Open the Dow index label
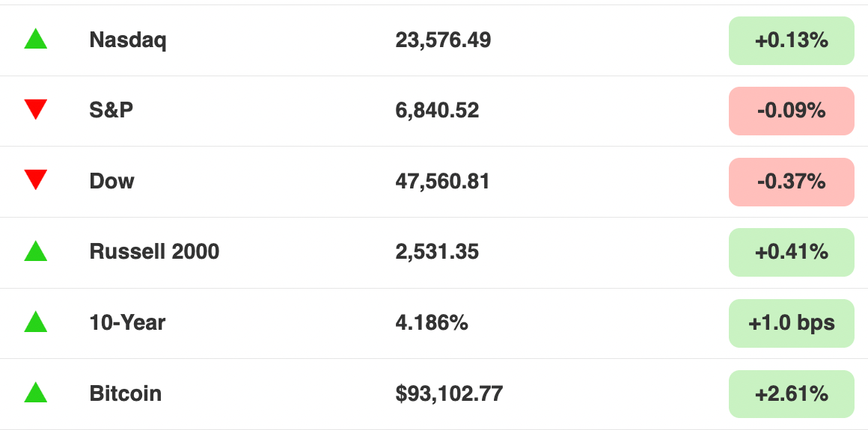The image size is (868, 430). tap(111, 181)
